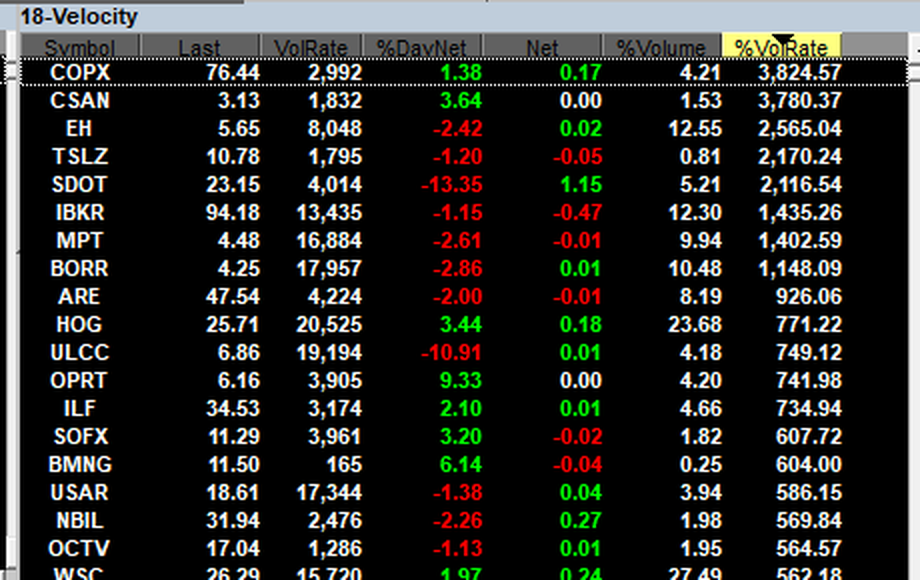Click the 18-Velocity window title
Screen dimensions: 920x580
click(x=79, y=16)
